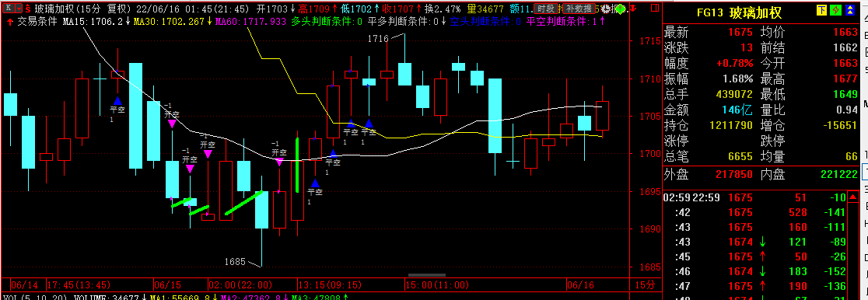
Task: Click the 最新 value 1675
Action: 740,33
